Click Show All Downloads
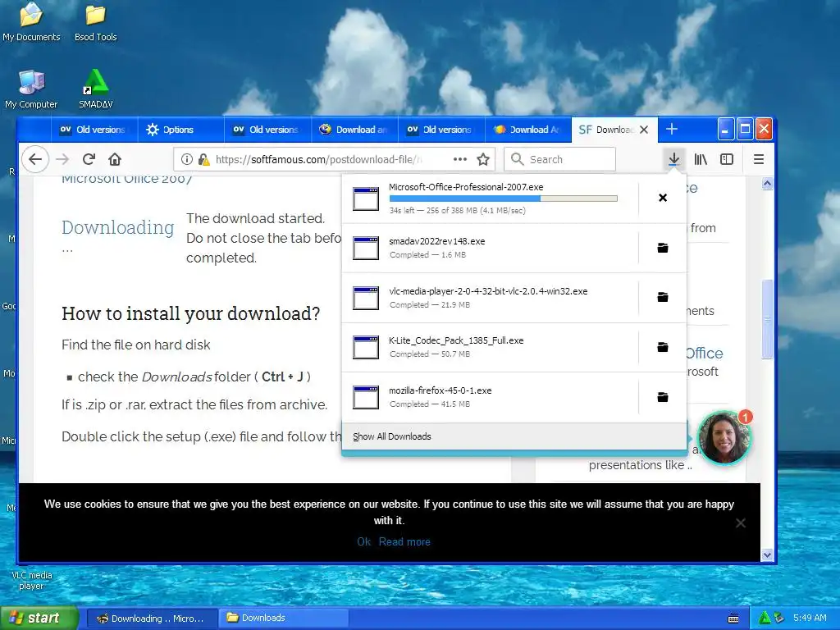840x630 pixels. pyautogui.click(x=391, y=436)
